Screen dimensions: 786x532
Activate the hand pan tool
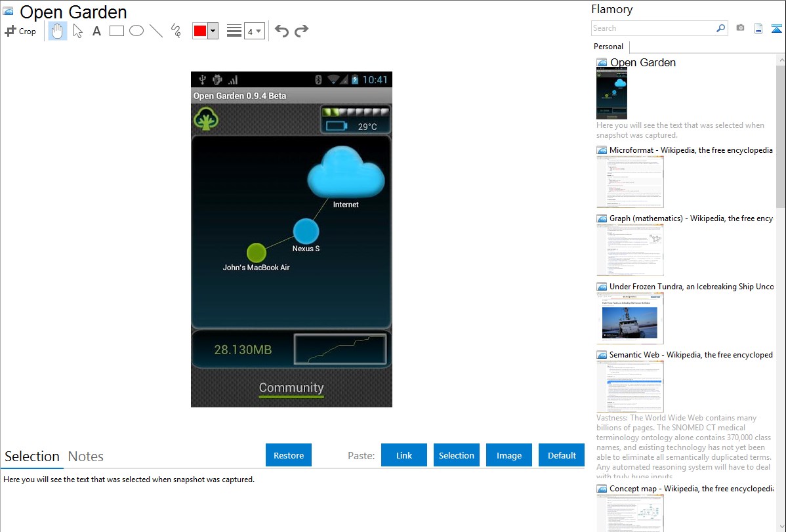(58, 31)
